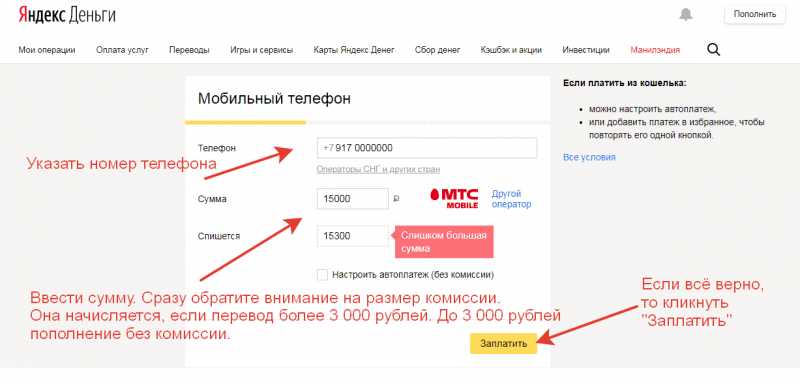Click the Телефон field label

pos(216,148)
